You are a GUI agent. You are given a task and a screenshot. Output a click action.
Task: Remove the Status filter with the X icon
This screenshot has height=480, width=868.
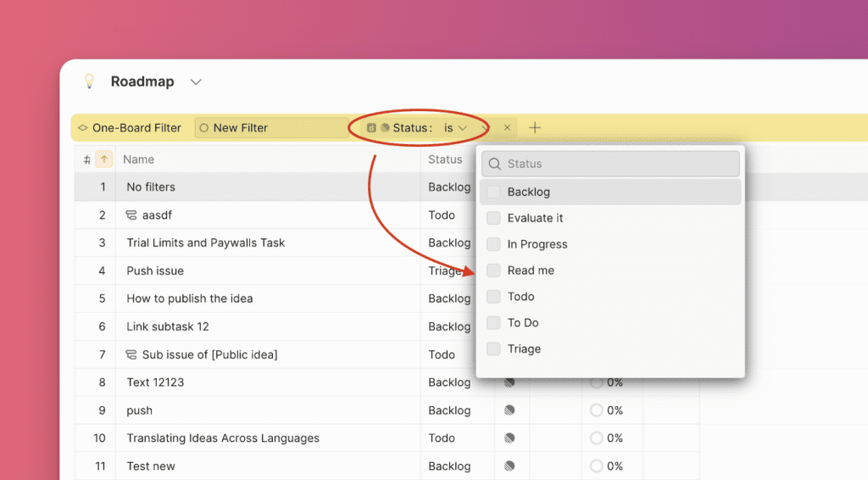pyautogui.click(x=507, y=128)
